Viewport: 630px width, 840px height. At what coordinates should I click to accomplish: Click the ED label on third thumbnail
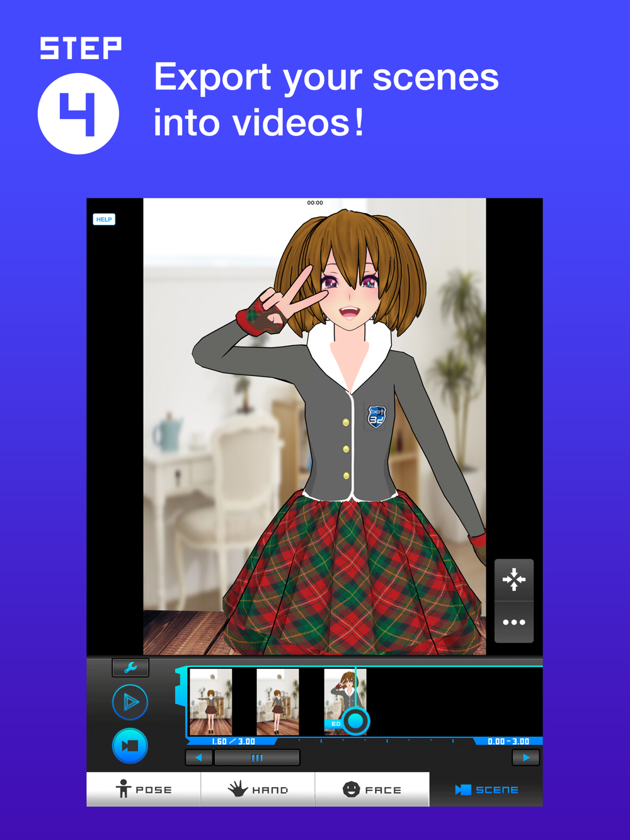[335, 724]
